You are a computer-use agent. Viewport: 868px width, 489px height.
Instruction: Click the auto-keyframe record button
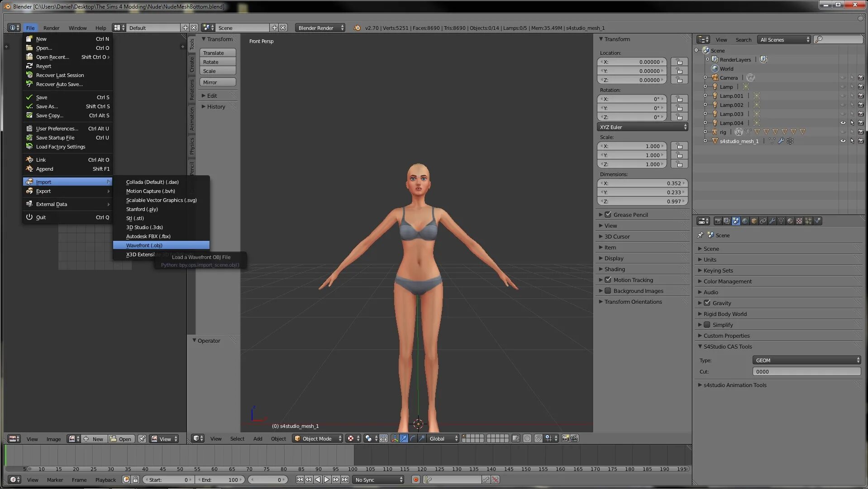pyautogui.click(x=416, y=479)
